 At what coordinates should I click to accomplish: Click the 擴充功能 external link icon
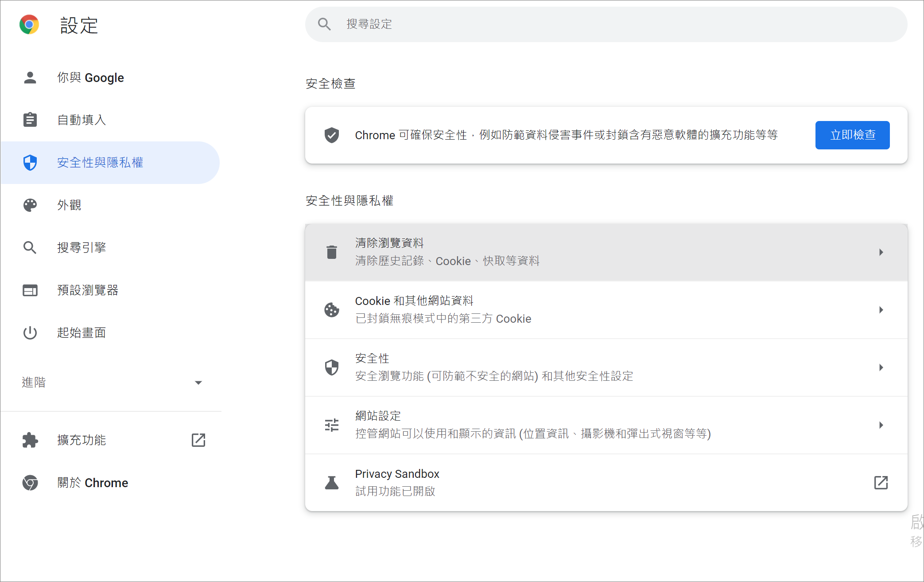[x=198, y=441]
